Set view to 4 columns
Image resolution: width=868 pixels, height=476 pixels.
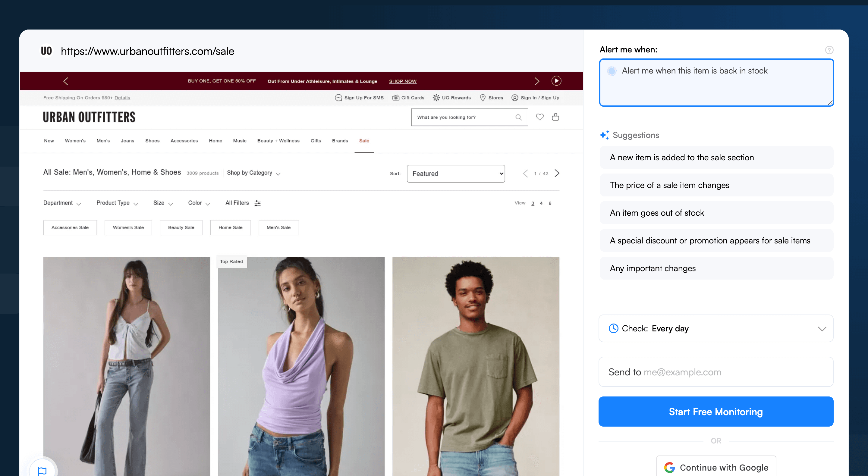pos(541,203)
